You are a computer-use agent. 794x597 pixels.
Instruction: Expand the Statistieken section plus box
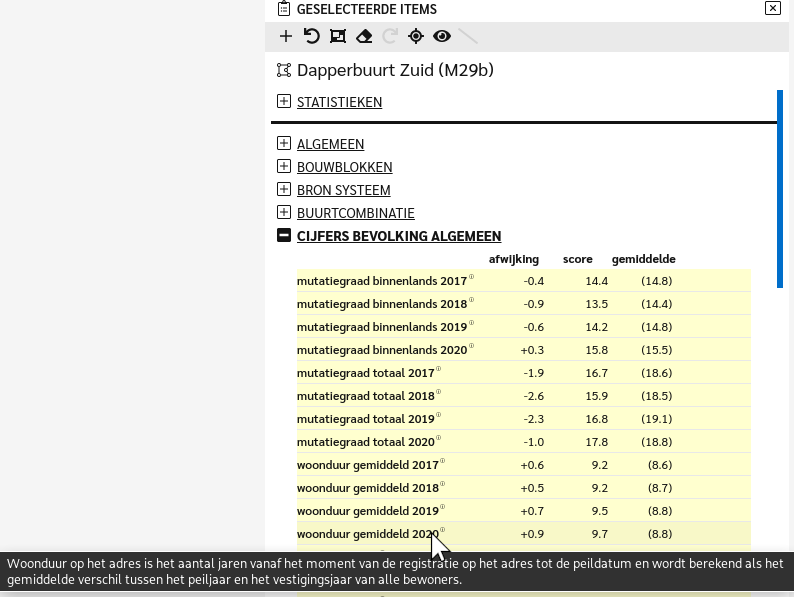pyautogui.click(x=284, y=101)
